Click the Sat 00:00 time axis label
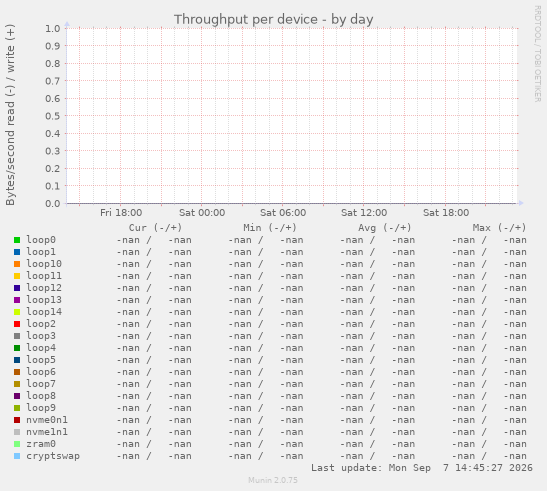 (202, 213)
